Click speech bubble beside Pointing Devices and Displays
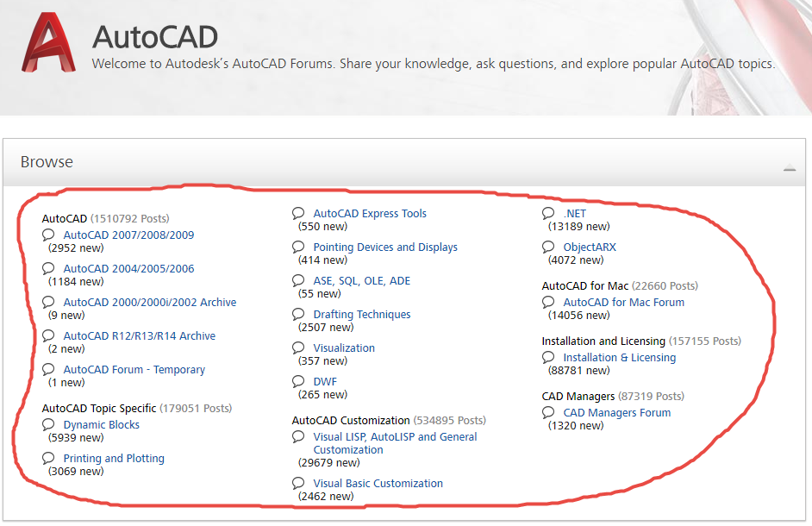This screenshot has height=526, width=812. (297, 247)
